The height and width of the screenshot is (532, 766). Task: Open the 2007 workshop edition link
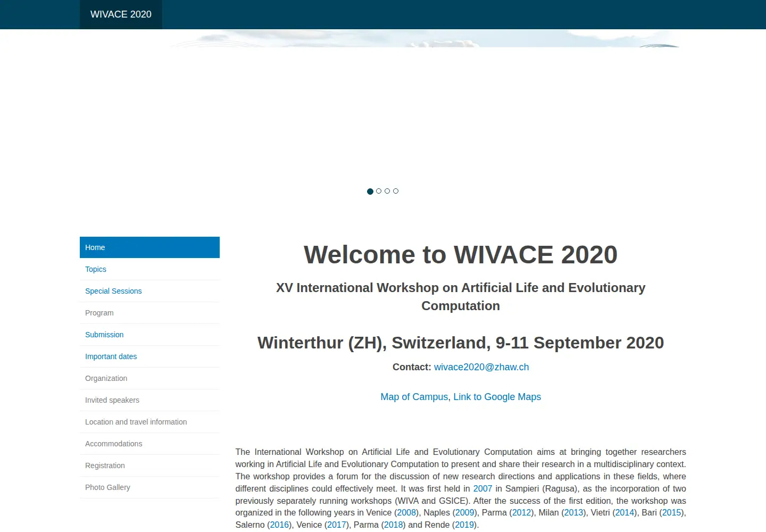click(x=482, y=488)
